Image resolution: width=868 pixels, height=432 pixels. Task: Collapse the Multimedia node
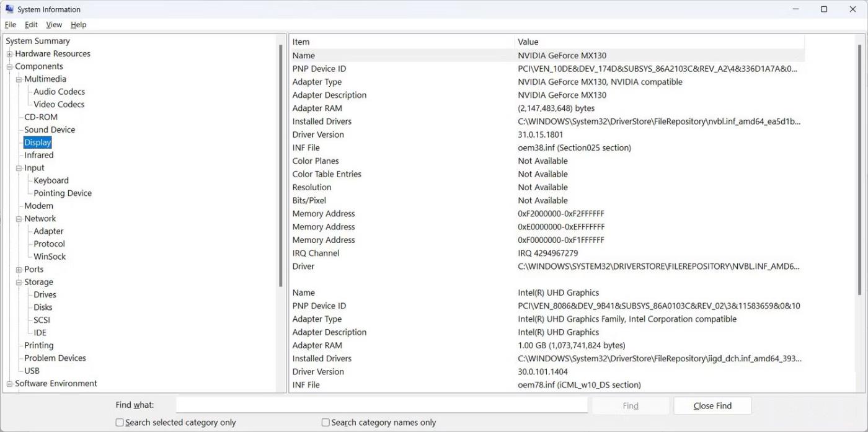click(19, 79)
